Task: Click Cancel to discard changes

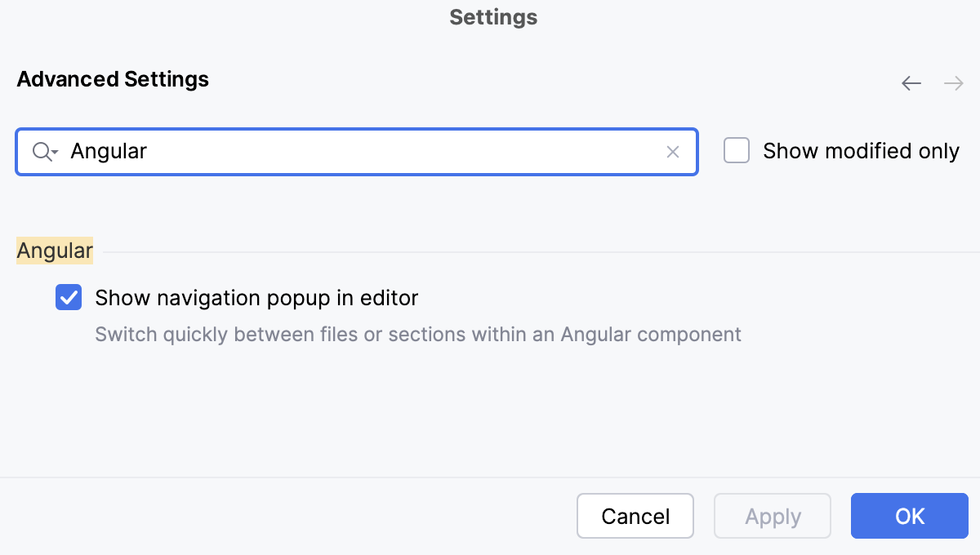Action: (x=635, y=516)
